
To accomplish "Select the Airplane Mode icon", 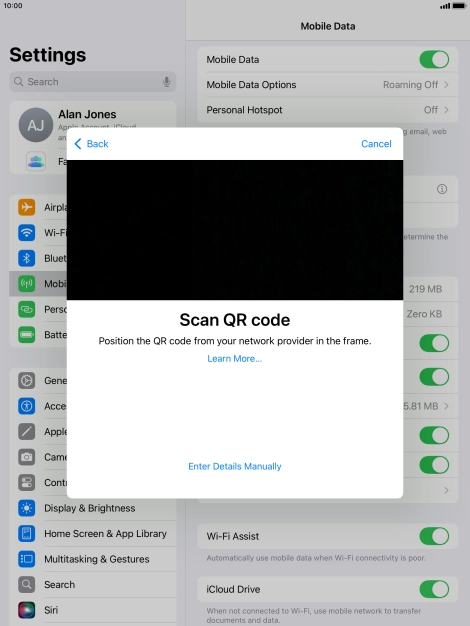I will click(x=27, y=207).
